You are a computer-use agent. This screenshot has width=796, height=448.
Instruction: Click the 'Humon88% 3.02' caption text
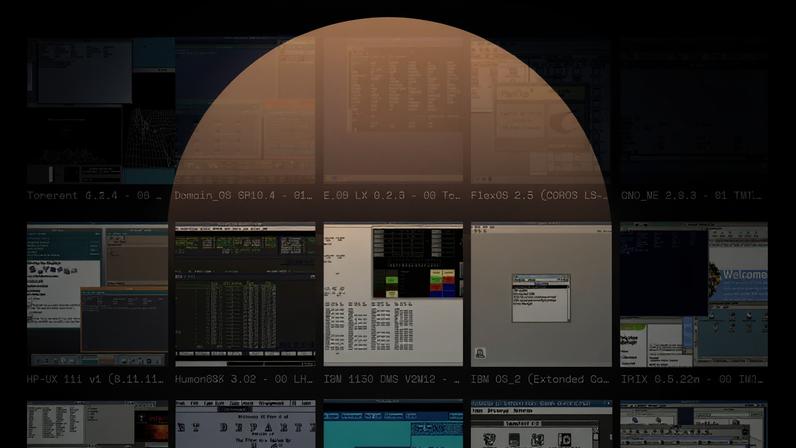point(244,379)
